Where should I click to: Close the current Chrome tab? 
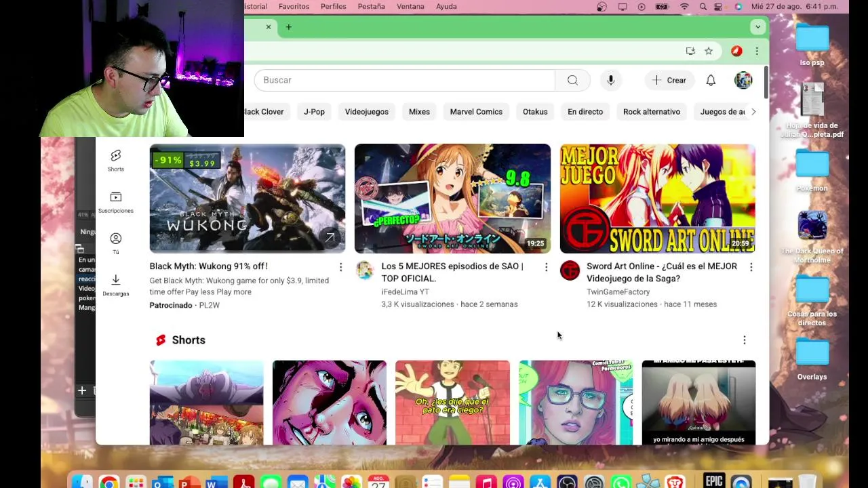(269, 27)
